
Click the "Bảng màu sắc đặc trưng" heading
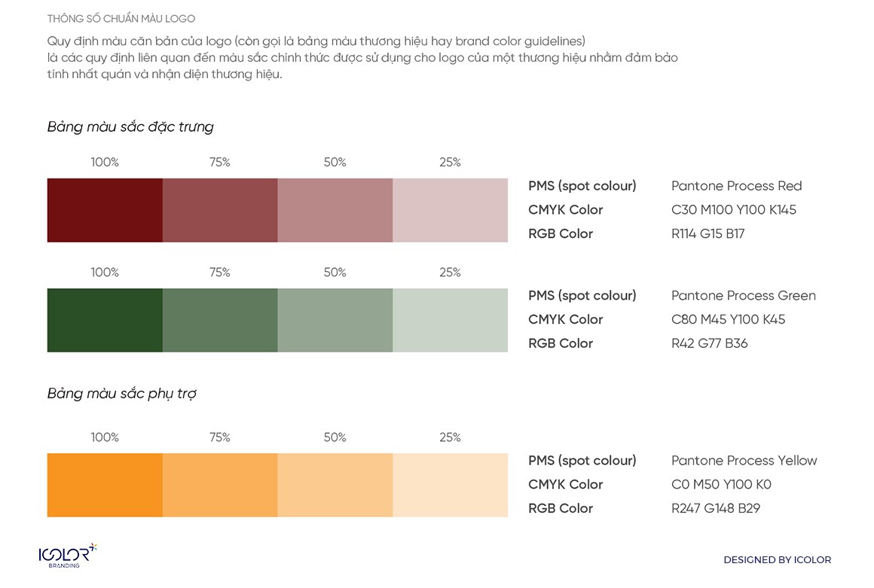(130, 126)
